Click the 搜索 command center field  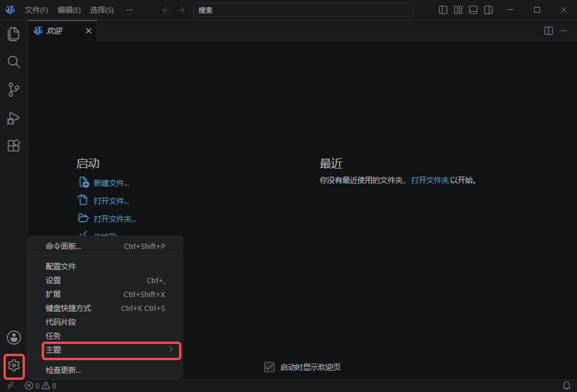(303, 10)
